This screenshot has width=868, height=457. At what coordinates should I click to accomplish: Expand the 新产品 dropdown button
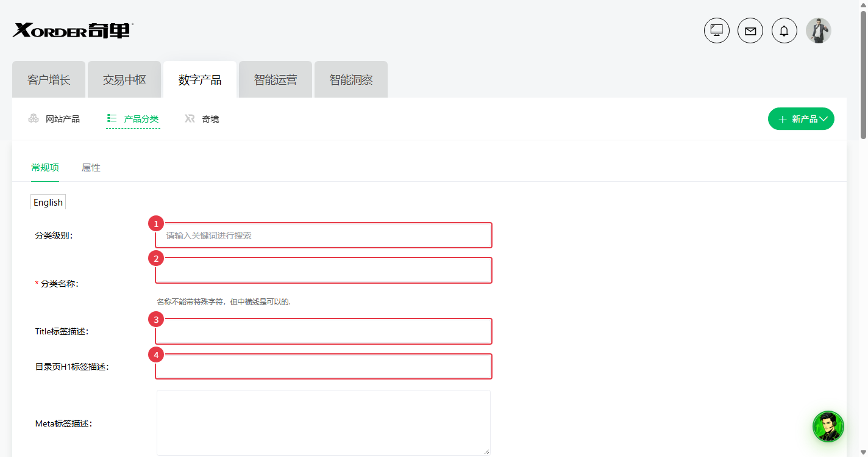(x=801, y=119)
